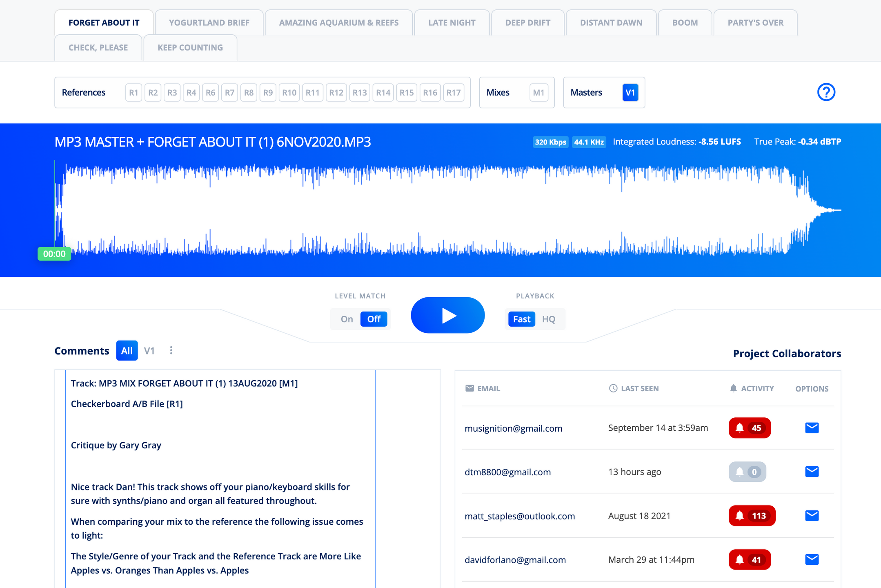Switch to the Keep Counting tab
Image resolution: width=881 pixels, height=588 pixels.
tap(190, 48)
